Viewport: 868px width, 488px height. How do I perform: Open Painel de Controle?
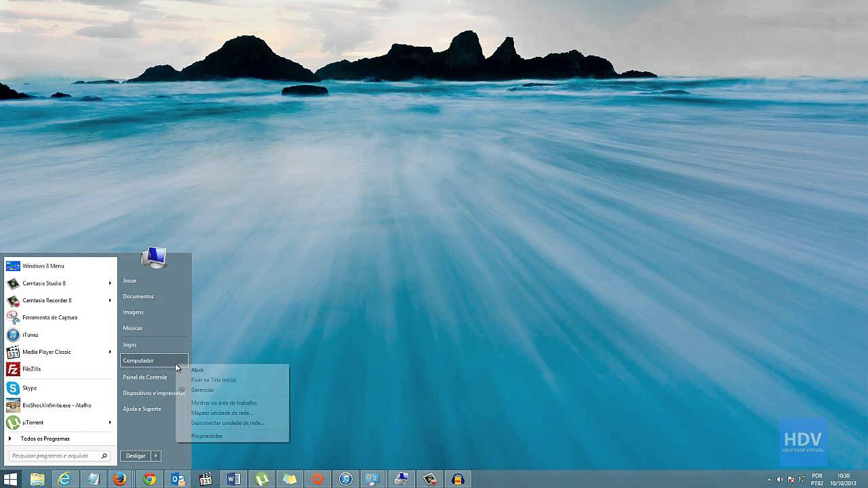(x=145, y=377)
